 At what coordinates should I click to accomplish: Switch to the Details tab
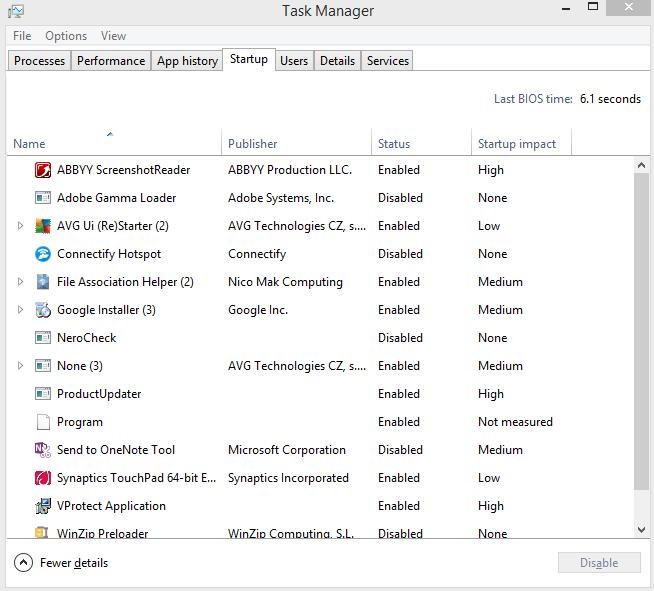(337, 61)
